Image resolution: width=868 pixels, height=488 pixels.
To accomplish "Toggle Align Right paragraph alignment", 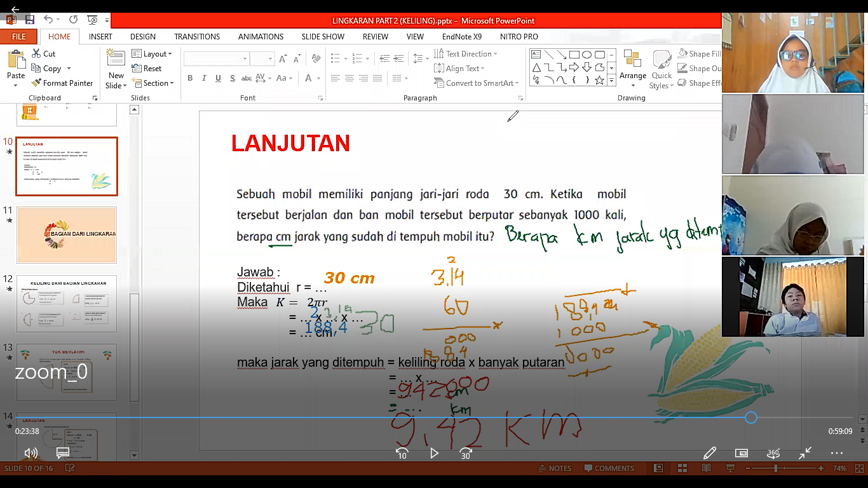I will tap(363, 78).
